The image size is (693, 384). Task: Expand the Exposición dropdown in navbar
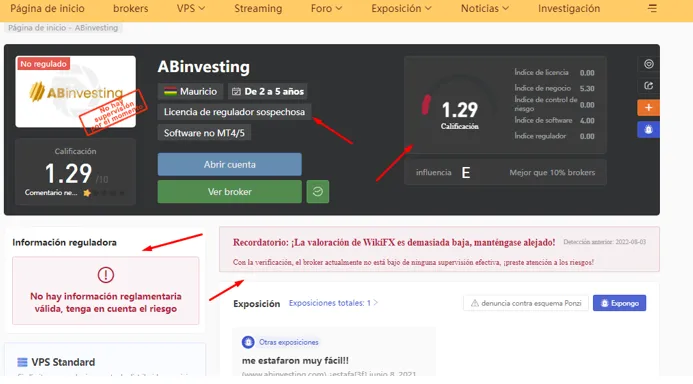pos(401,8)
